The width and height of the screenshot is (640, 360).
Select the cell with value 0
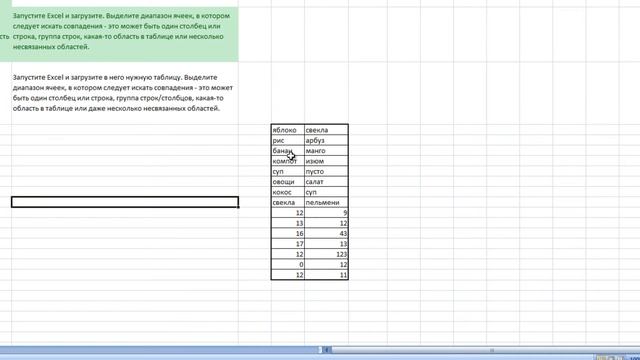(288, 264)
